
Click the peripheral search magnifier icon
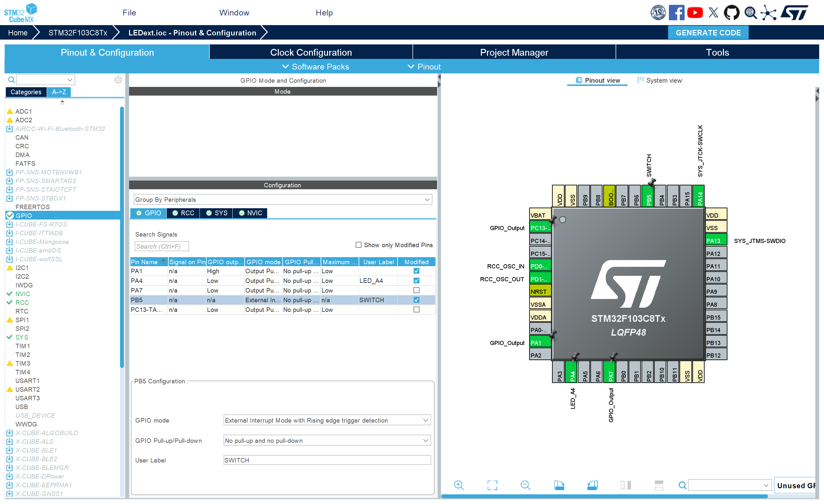(x=11, y=79)
